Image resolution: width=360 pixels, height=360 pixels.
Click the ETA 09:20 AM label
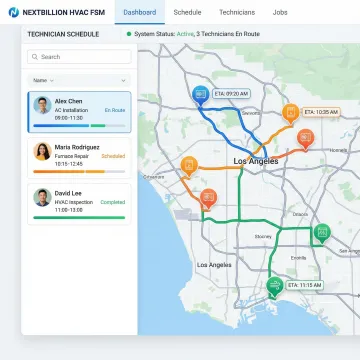231,94
